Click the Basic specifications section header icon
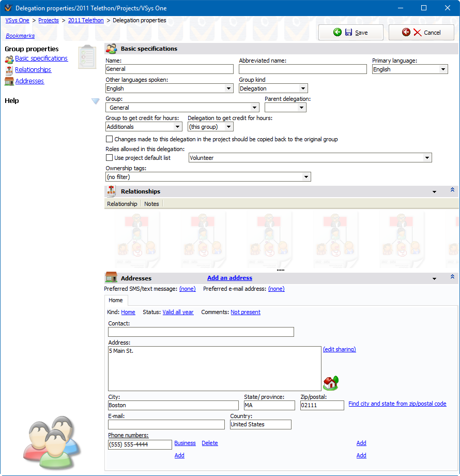This screenshot has width=460, height=476. [x=111, y=48]
